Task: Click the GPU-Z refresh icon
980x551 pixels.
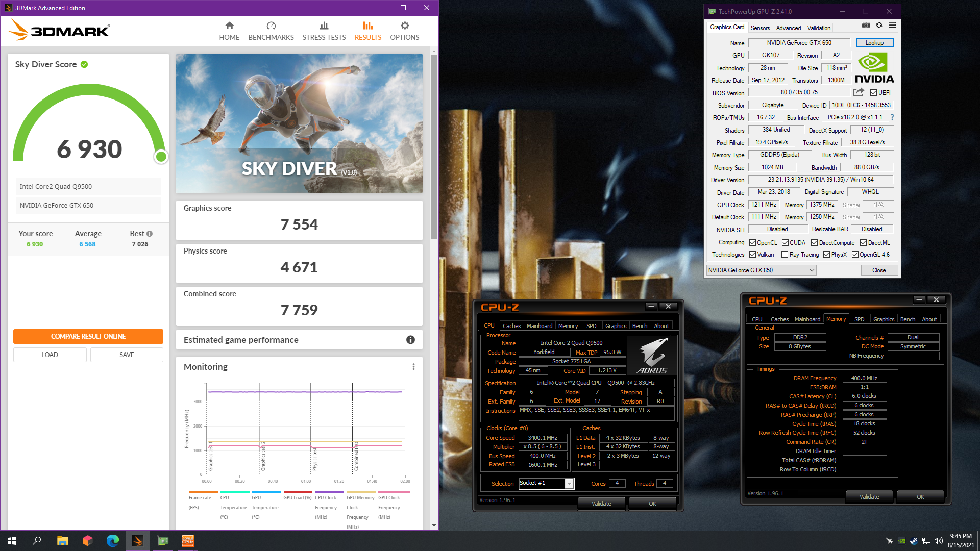Action: (879, 25)
